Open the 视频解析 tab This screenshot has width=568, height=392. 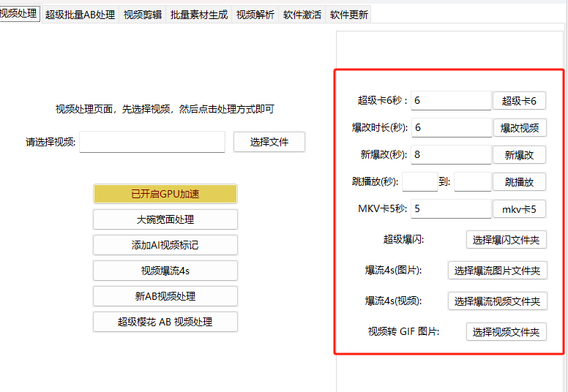click(x=255, y=15)
